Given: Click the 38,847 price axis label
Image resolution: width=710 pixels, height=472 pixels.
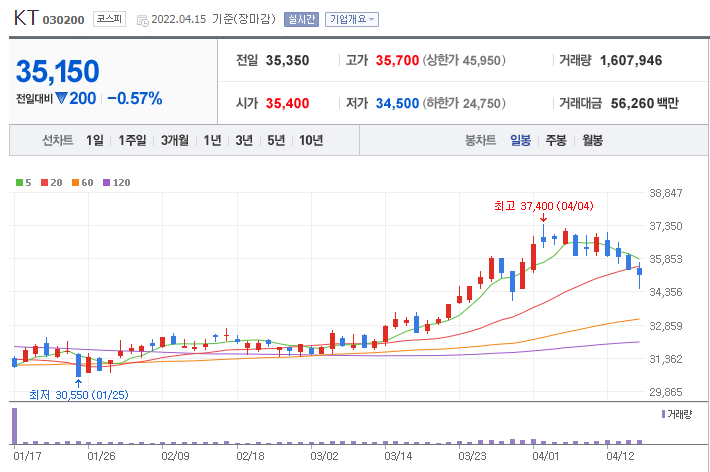Looking at the screenshot, I should [666, 193].
